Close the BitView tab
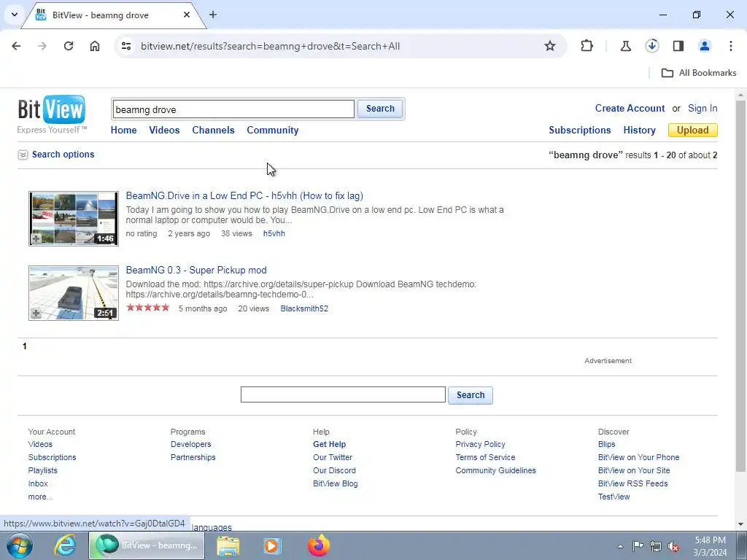 [x=187, y=15]
